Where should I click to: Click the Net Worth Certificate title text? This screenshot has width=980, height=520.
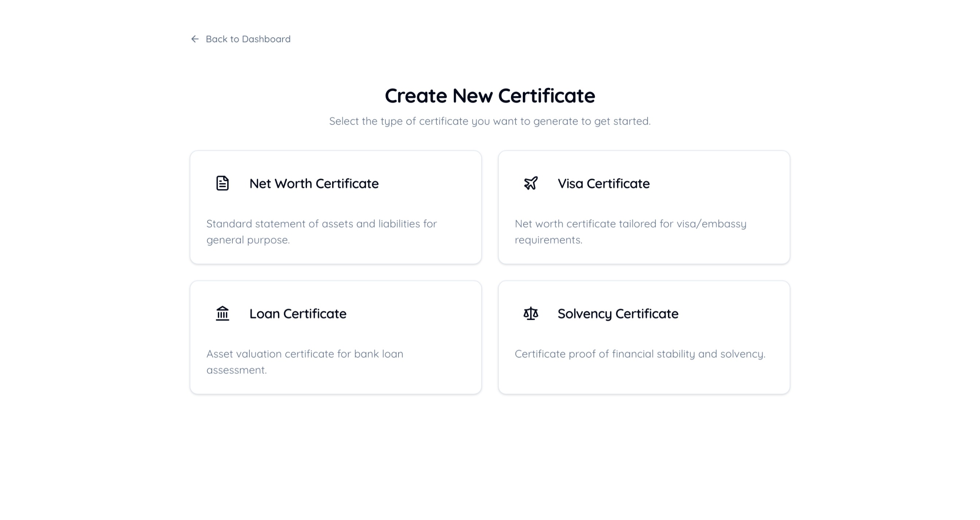click(x=314, y=184)
